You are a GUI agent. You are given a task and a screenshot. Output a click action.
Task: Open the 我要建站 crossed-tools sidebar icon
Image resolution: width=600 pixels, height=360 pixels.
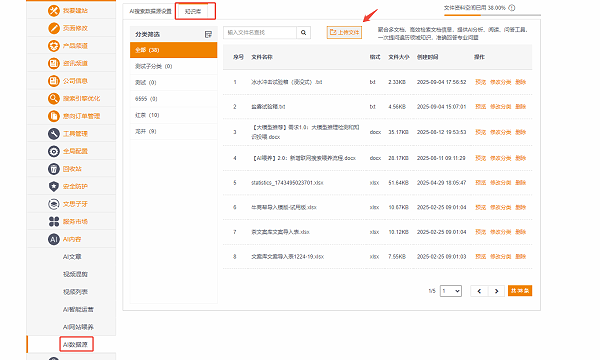tap(54, 11)
